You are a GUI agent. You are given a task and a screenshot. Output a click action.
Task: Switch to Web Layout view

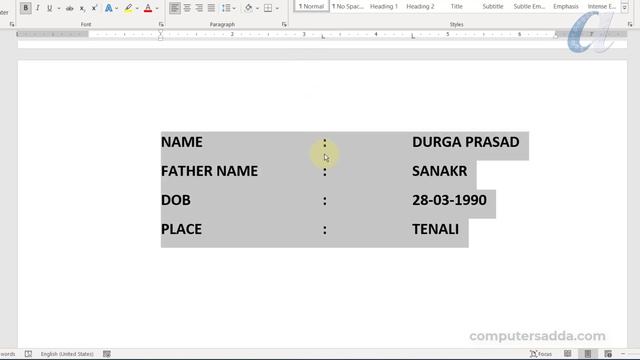point(608,354)
